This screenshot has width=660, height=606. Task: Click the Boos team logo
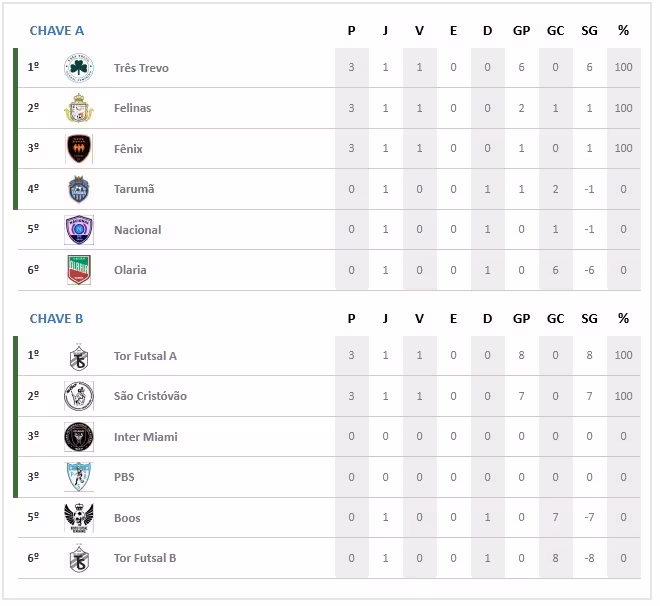point(79,518)
